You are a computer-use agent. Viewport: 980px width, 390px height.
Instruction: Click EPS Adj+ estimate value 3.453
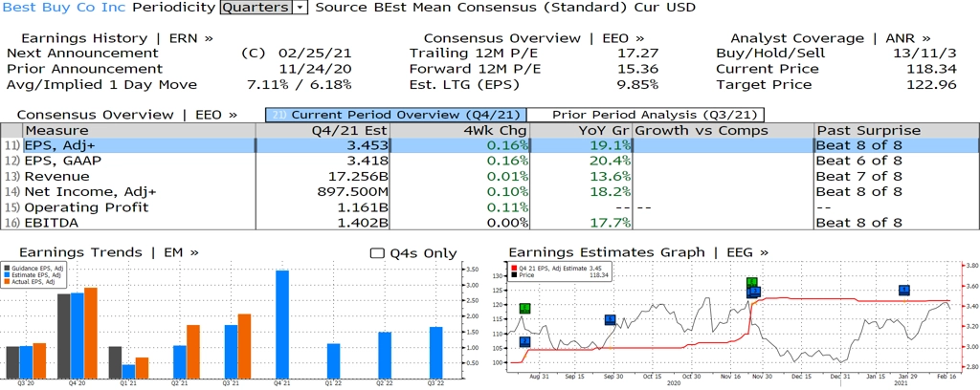click(x=368, y=145)
